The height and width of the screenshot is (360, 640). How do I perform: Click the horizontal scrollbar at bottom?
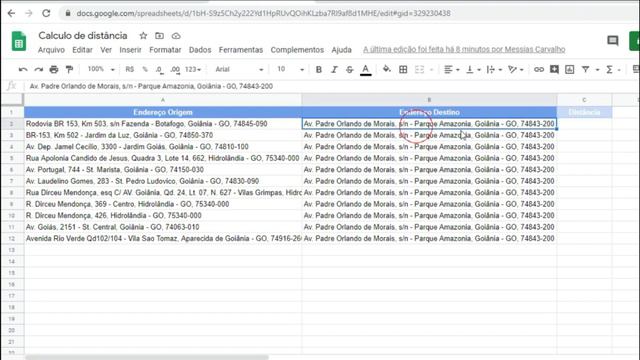[147, 358]
